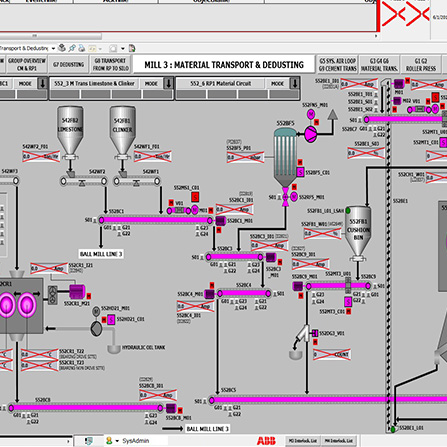The image size is (447, 447).
Task: Toggle the 552BF5_C01 magenta S selector
Action: 300,172
